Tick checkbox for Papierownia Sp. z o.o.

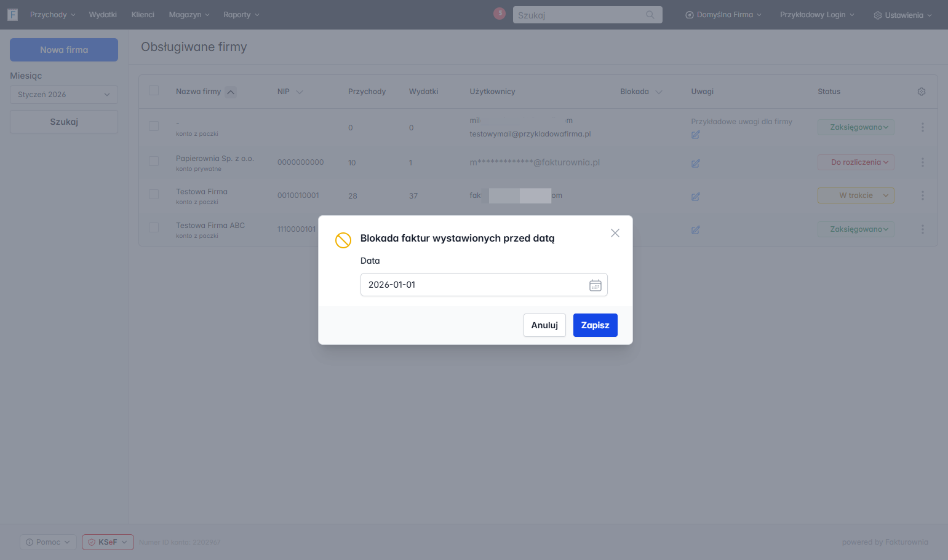click(154, 161)
